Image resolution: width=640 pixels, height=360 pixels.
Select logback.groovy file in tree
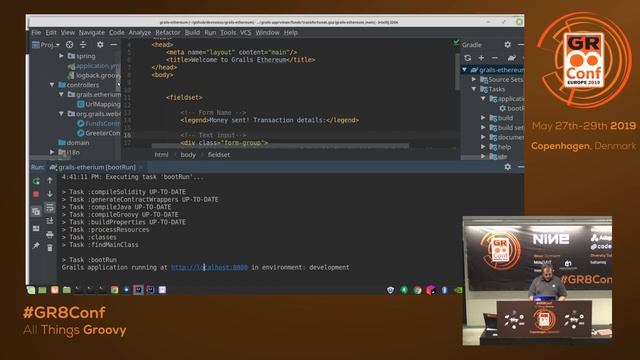pos(94,75)
